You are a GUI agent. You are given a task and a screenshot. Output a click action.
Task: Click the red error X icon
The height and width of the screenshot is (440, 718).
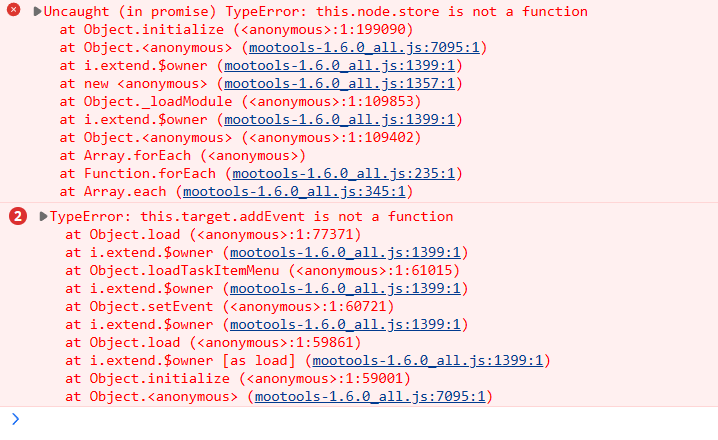point(15,11)
